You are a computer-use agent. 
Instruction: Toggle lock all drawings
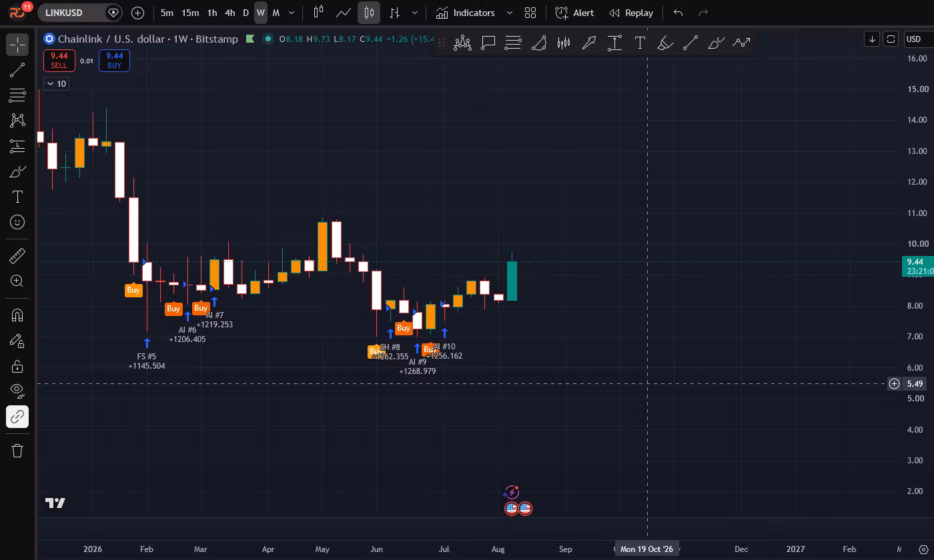[x=17, y=366]
